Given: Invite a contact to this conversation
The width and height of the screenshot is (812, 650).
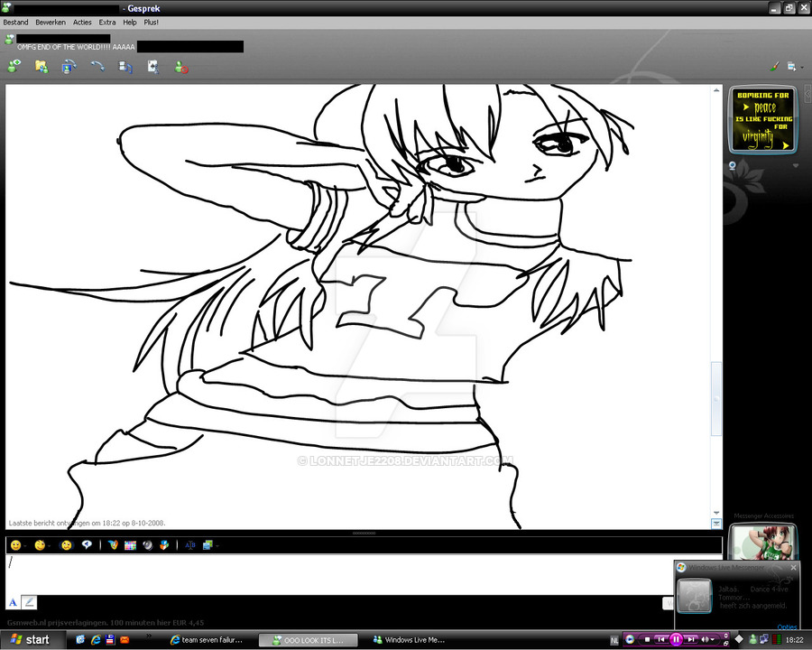Looking at the screenshot, I should coord(14,65).
